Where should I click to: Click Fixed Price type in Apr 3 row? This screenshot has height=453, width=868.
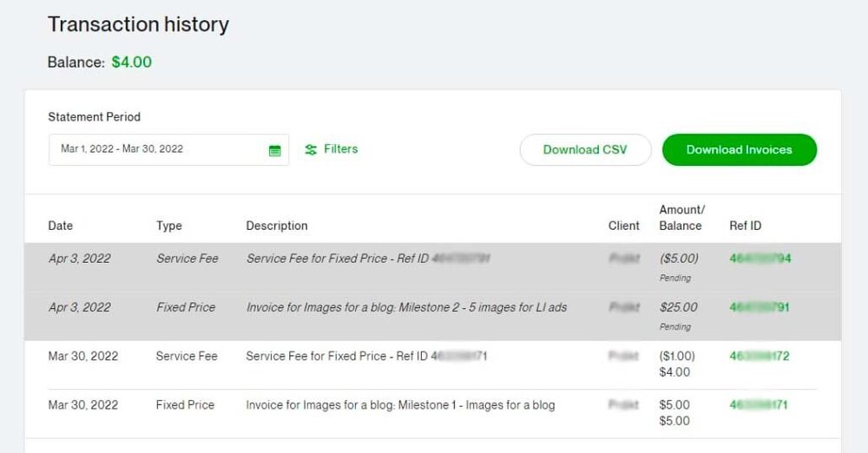186,307
